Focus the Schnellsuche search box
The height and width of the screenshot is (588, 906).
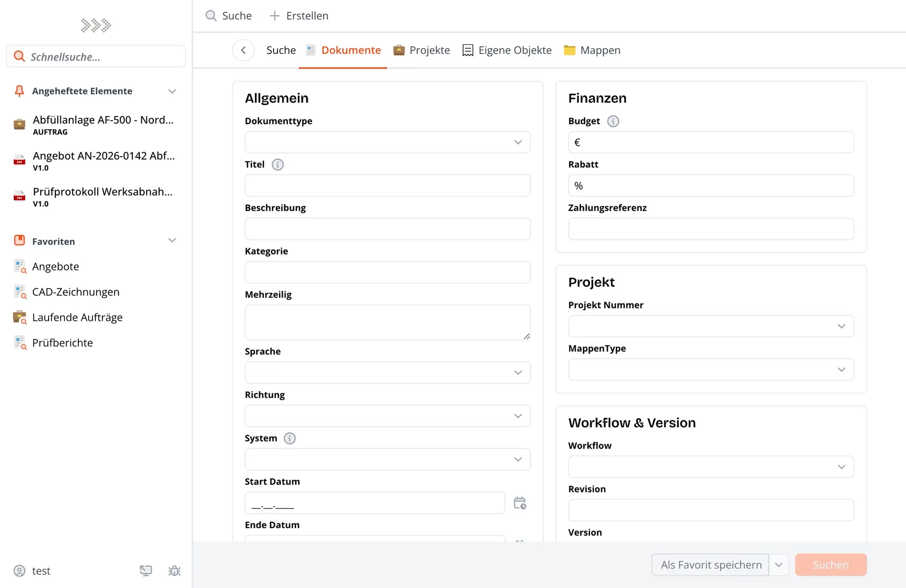(96, 57)
